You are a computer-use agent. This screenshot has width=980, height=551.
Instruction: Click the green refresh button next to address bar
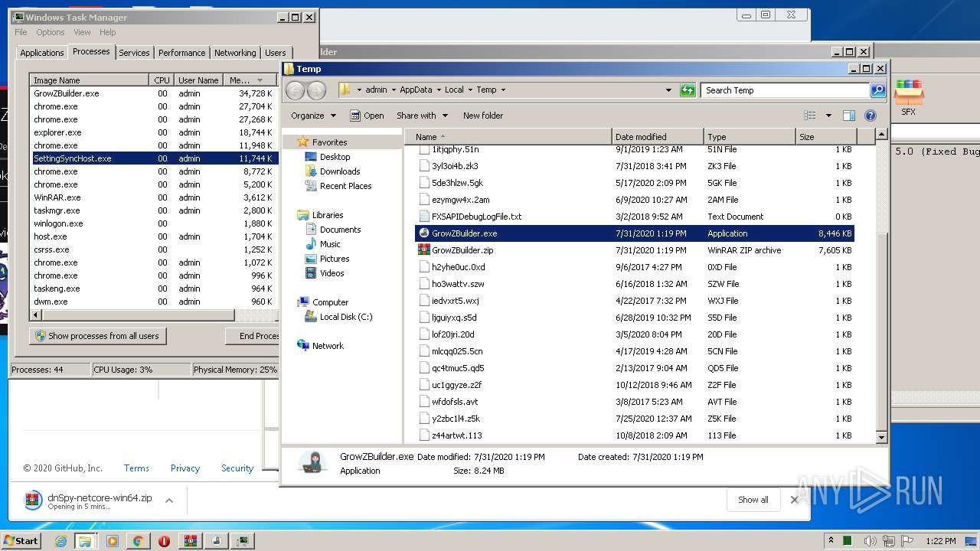point(688,90)
